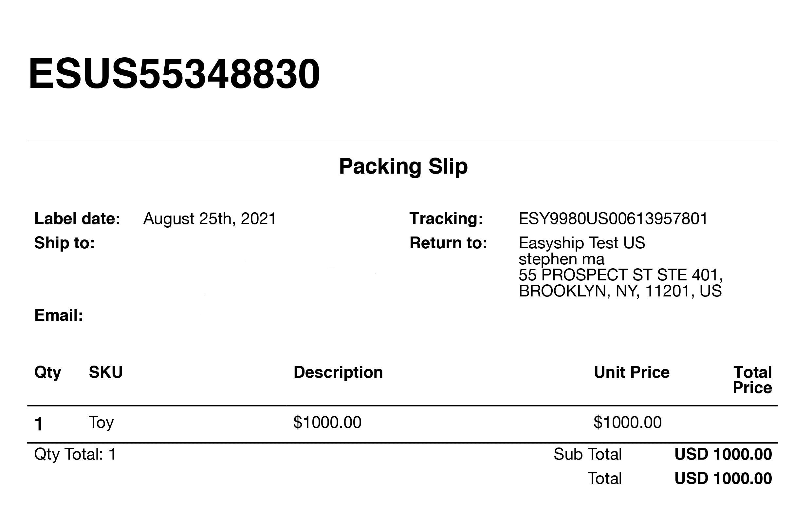Select Easyship Test US return name
812x531 pixels.
point(582,243)
